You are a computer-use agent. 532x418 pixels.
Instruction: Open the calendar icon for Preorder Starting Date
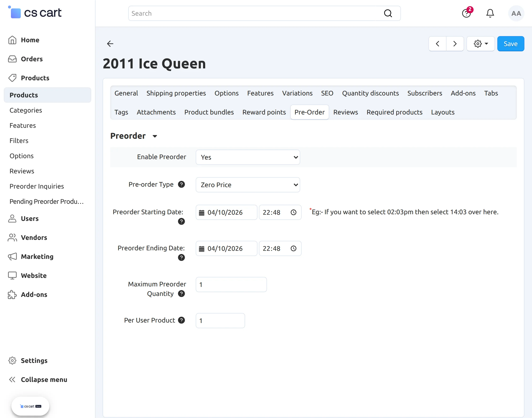pyautogui.click(x=201, y=213)
